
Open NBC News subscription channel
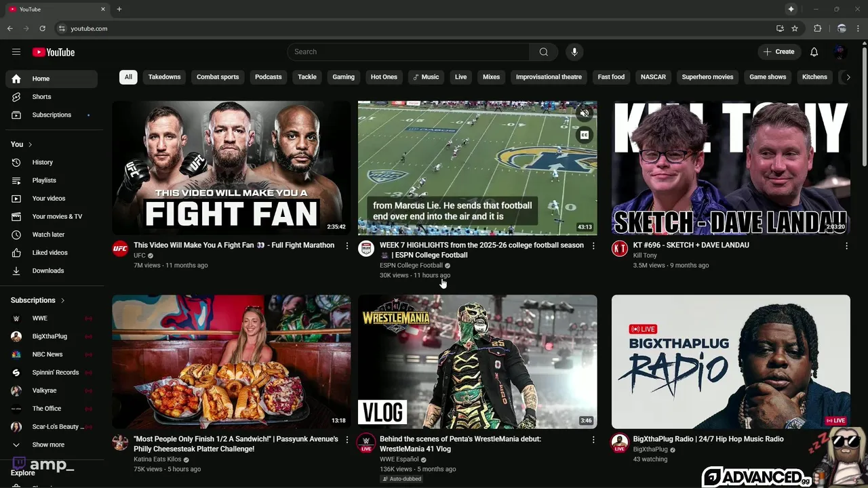click(52, 354)
